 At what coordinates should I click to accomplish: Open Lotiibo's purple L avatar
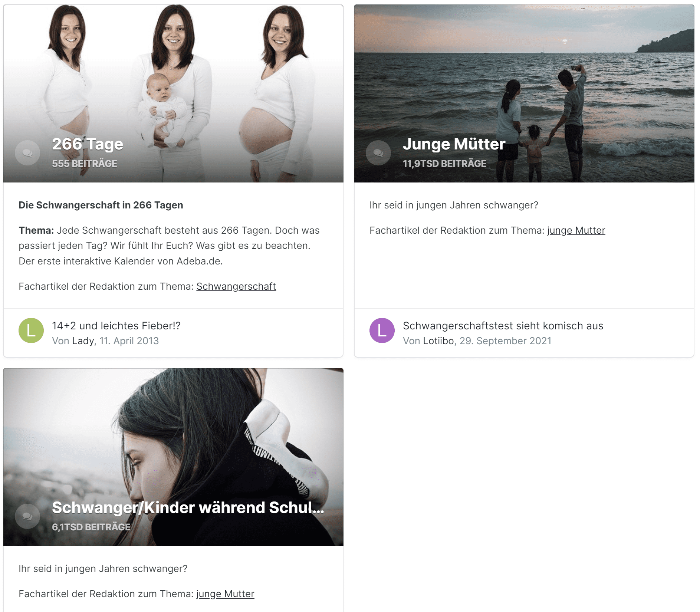point(382,330)
